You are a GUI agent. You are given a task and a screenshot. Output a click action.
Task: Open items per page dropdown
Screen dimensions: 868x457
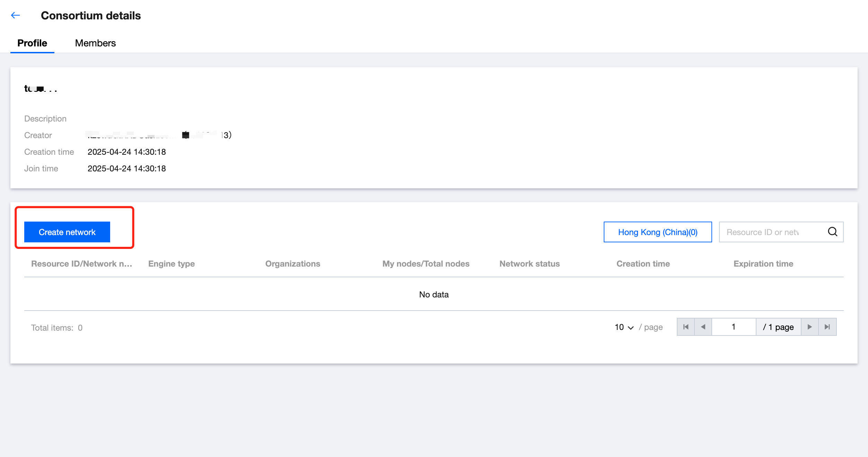click(623, 327)
